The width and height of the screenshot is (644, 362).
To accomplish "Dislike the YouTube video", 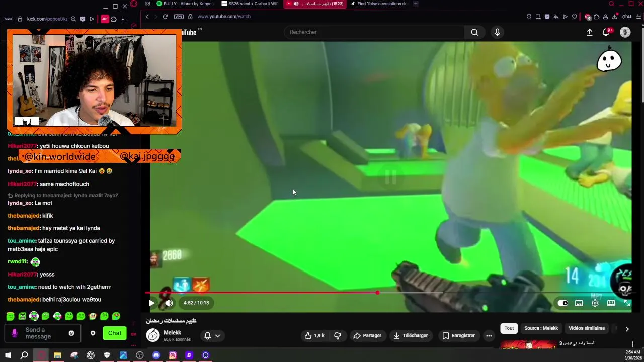I will tap(338, 336).
